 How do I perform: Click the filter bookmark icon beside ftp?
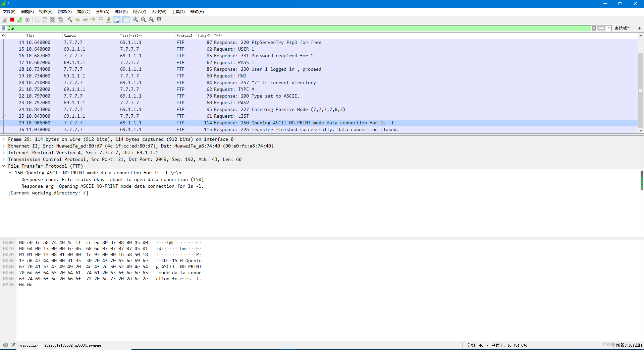[4, 28]
